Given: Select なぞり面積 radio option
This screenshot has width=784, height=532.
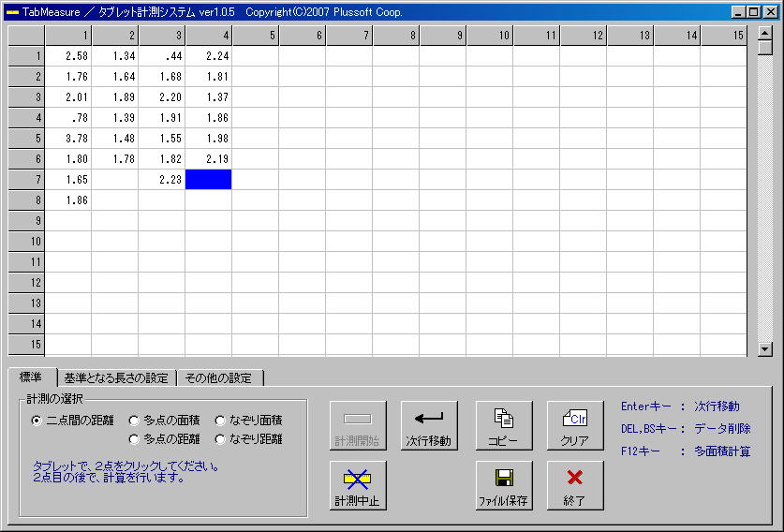Looking at the screenshot, I should (x=249, y=421).
